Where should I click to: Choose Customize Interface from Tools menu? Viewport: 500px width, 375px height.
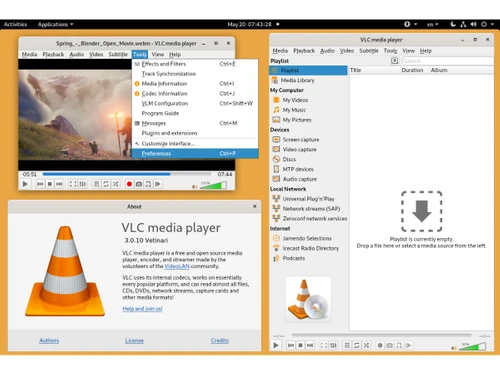[x=195, y=144]
